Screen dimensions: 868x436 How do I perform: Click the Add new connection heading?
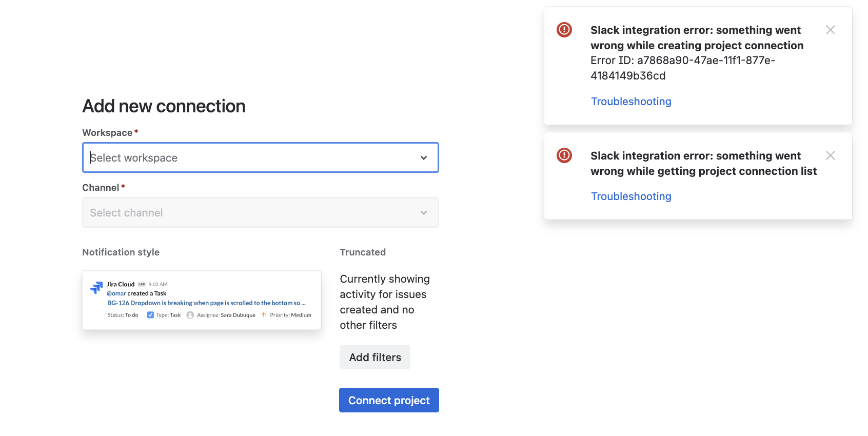click(164, 106)
